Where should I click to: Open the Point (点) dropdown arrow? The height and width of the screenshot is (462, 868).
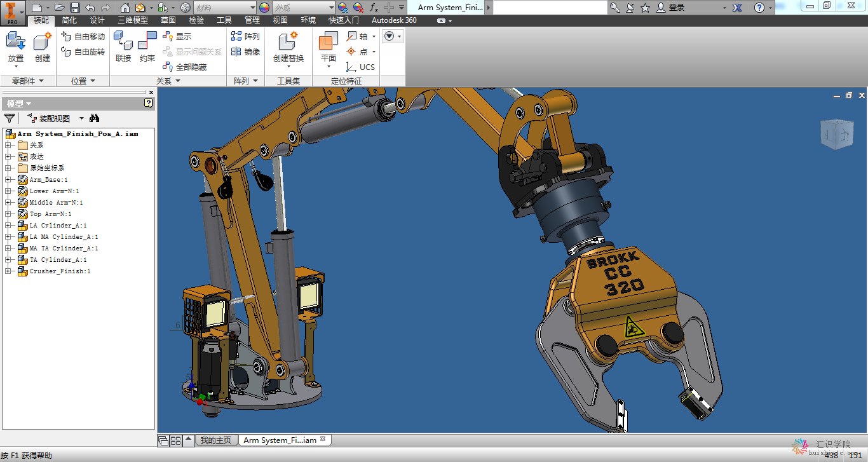(374, 51)
